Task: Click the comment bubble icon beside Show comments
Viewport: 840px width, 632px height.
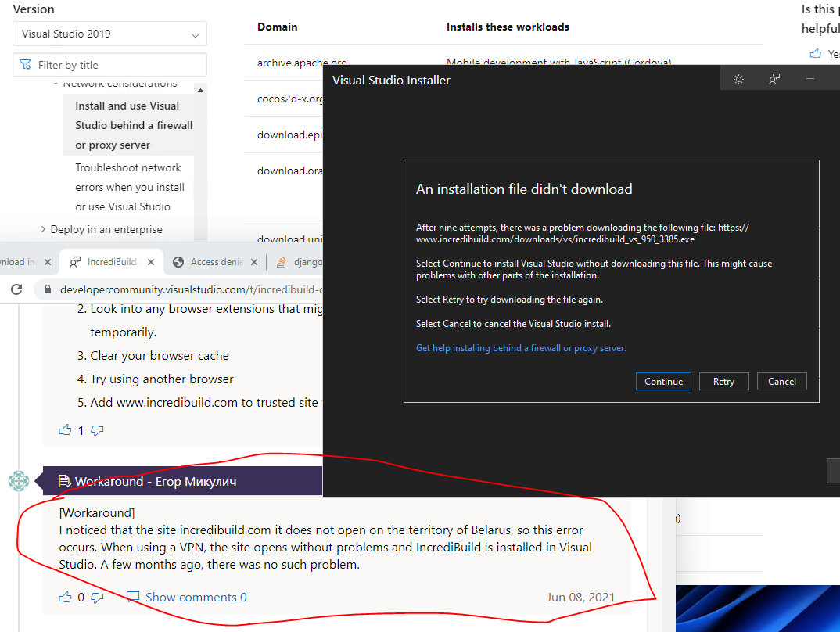Action: [x=133, y=597]
